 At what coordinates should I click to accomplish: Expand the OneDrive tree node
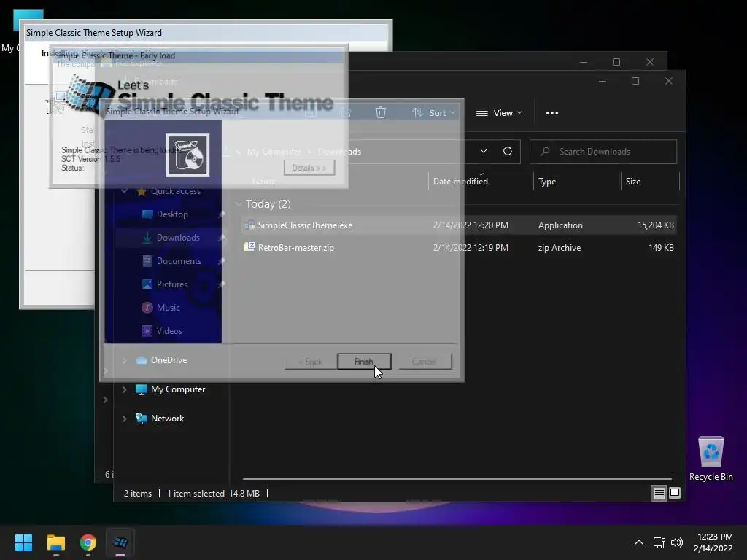124,360
